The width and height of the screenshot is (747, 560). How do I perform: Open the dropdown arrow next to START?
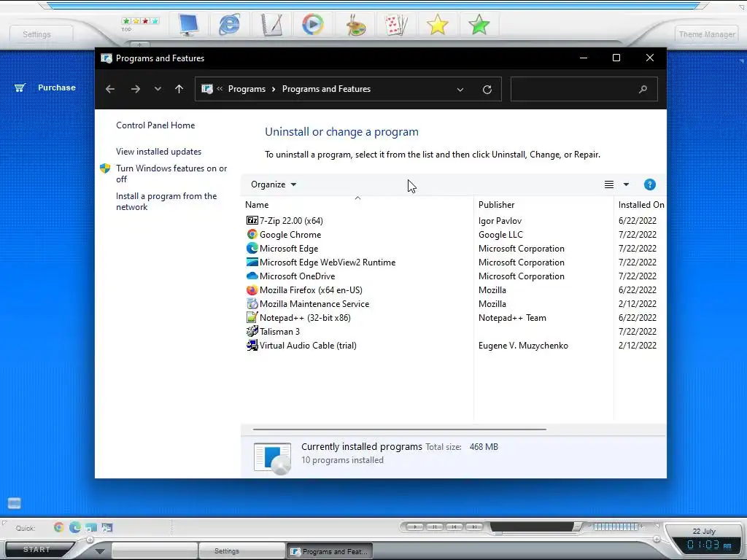pyautogui.click(x=99, y=551)
